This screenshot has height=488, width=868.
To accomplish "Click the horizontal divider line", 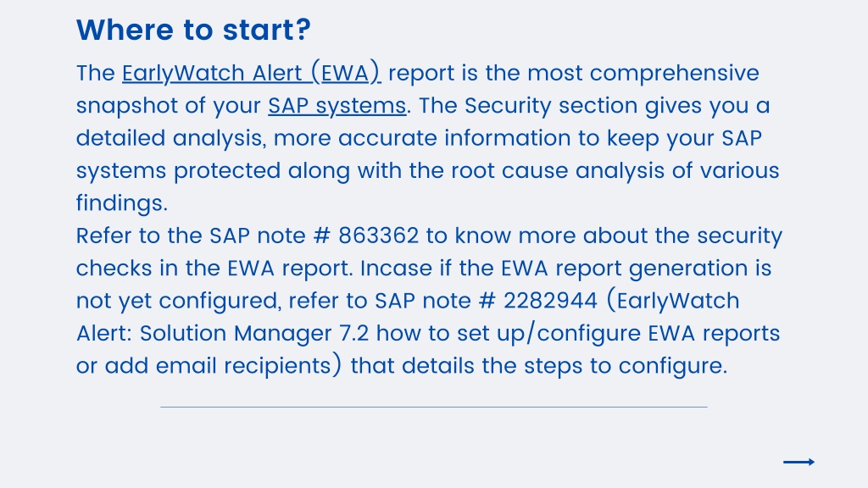I will 434,408.
